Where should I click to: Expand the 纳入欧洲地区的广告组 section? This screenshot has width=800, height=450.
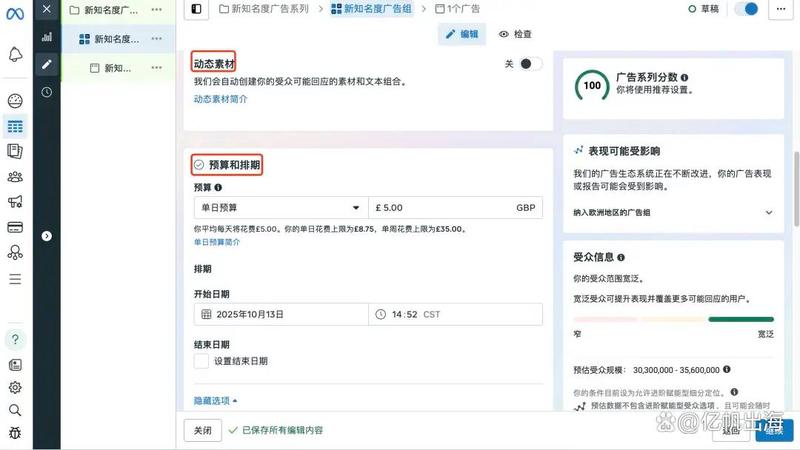pyautogui.click(x=768, y=213)
